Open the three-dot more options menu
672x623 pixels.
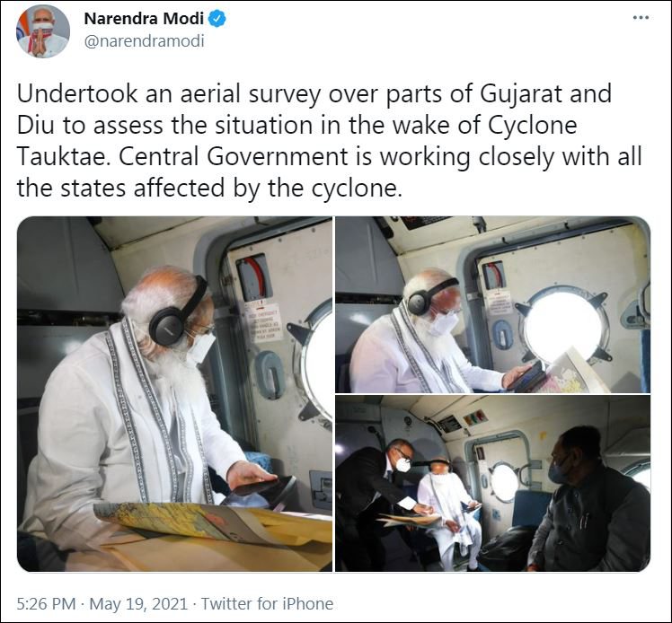pyautogui.click(x=641, y=18)
